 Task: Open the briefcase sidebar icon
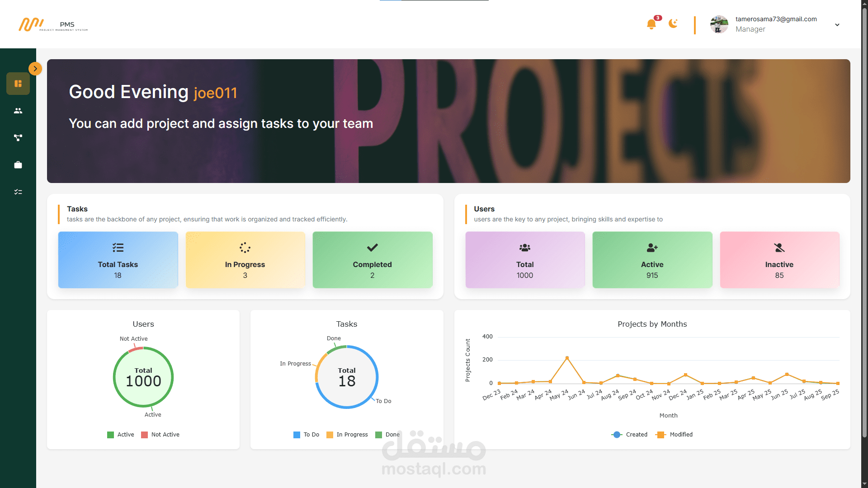pos(18,165)
